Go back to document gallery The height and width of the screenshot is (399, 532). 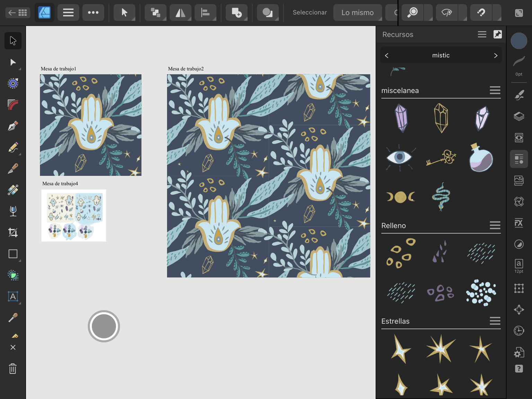(x=18, y=13)
